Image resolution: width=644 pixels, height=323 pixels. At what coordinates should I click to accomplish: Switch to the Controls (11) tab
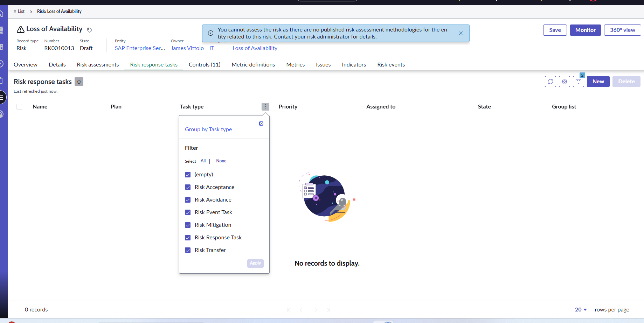pyautogui.click(x=205, y=65)
